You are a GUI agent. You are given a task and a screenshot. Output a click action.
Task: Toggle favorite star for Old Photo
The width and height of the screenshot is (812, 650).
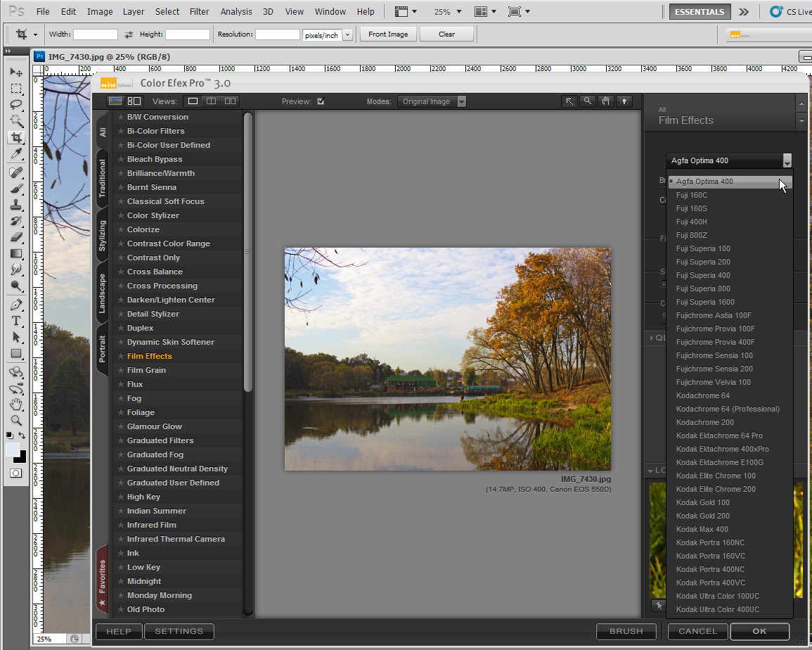(x=121, y=609)
